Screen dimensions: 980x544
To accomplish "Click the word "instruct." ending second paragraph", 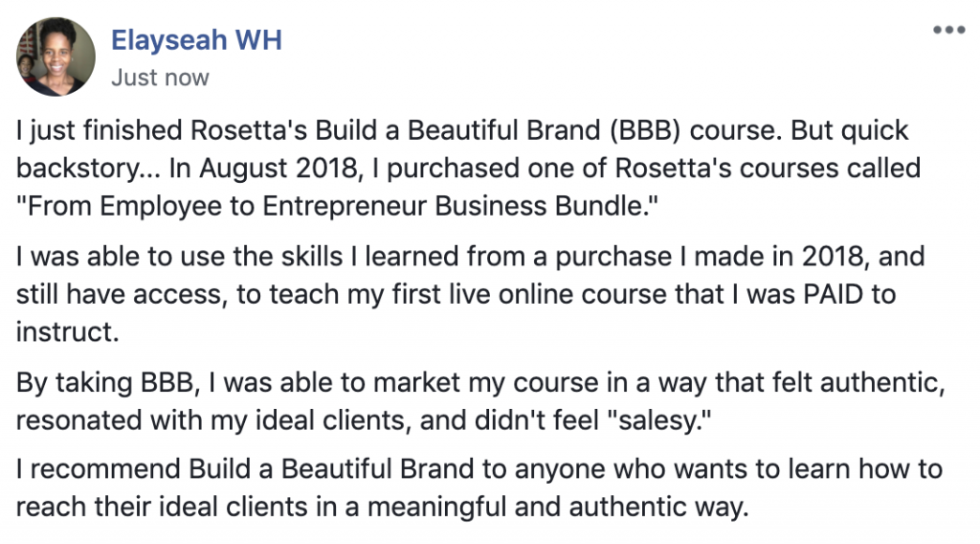I will point(68,332).
